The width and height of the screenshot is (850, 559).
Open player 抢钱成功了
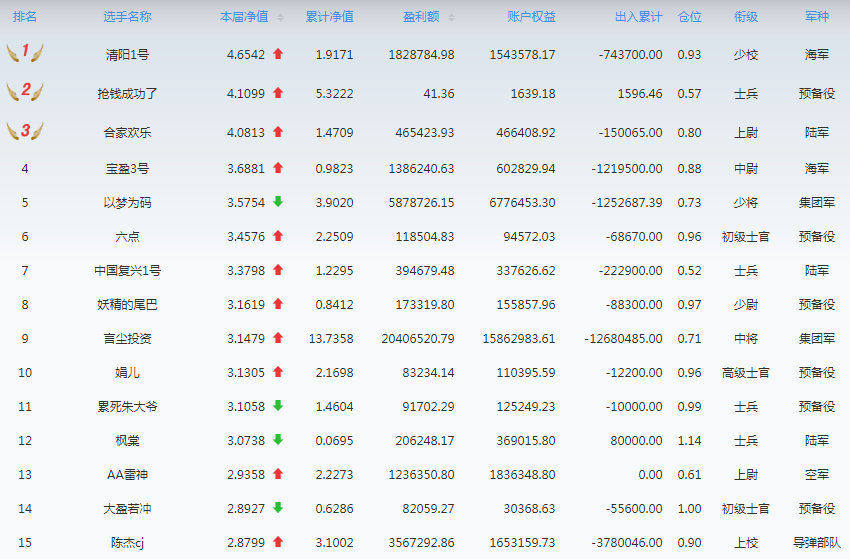(x=127, y=94)
